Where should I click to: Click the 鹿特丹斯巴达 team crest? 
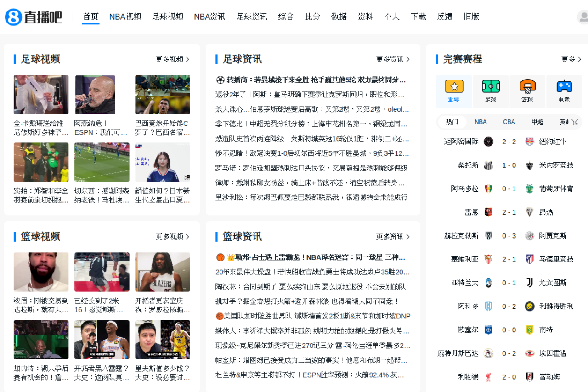coord(488,353)
